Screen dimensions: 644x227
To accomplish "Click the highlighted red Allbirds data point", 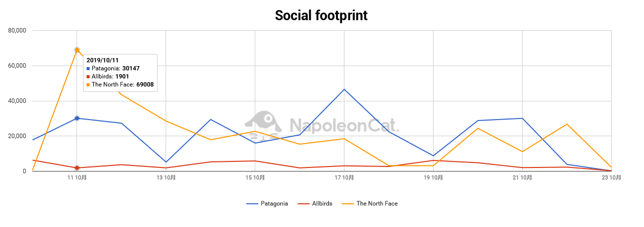I will 77,168.
